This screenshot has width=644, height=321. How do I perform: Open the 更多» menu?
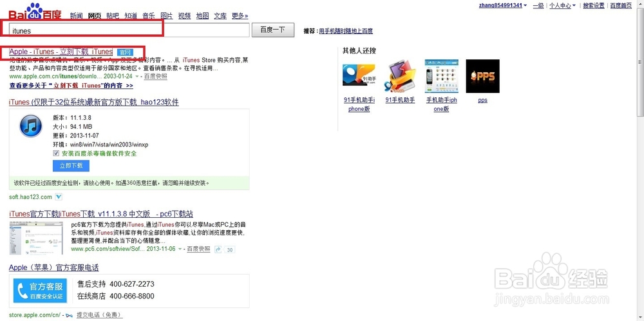(240, 16)
